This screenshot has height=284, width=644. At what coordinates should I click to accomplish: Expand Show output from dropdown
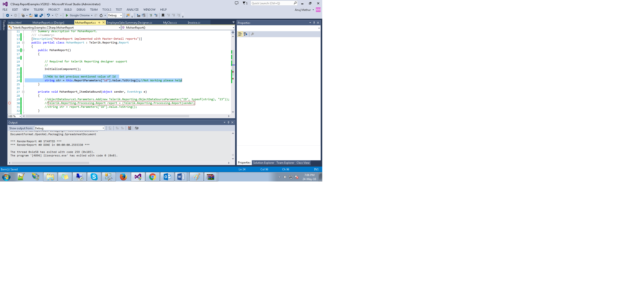(x=103, y=128)
